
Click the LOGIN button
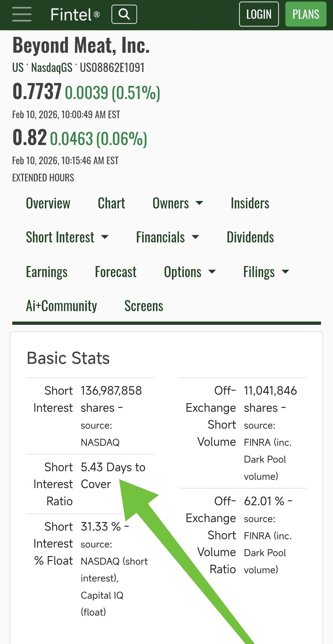pyautogui.click(x=259, y=14)
